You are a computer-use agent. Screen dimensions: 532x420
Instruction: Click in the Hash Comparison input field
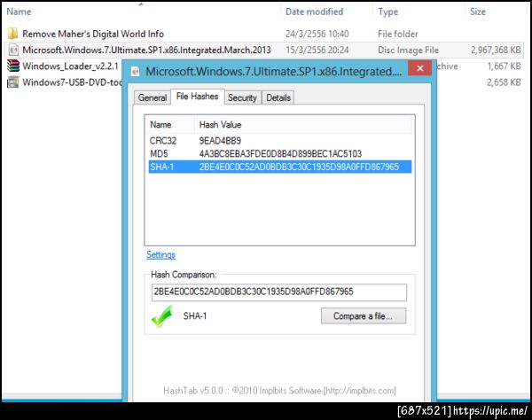[279, 292]
